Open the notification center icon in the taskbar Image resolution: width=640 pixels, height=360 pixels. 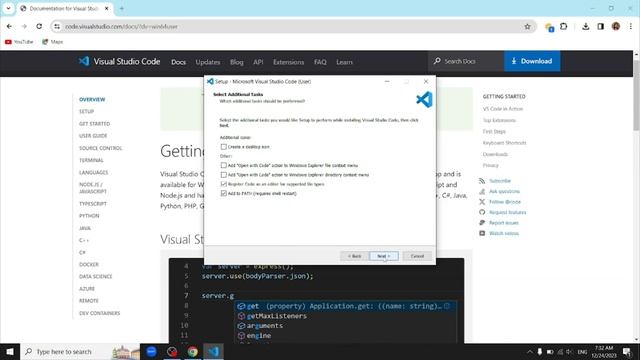pyautogui.click(x=627, y=351)
